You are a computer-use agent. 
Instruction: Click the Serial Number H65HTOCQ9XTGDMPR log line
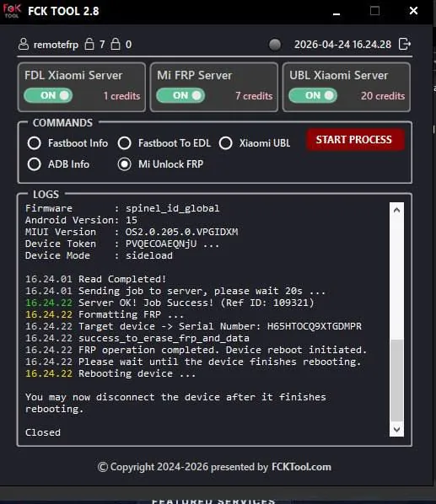pyautogui.click(x=194, y=326)
